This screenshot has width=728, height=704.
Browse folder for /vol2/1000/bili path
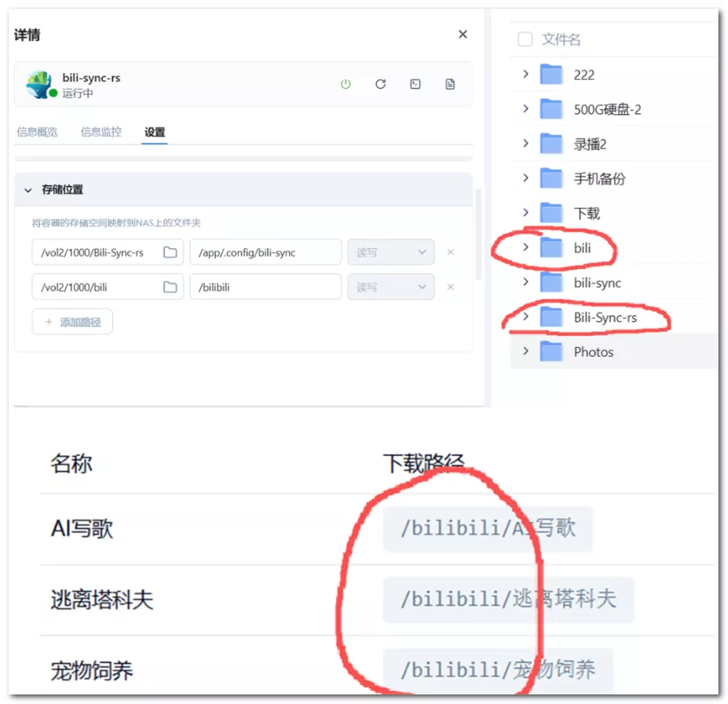[x=171, y=287]
